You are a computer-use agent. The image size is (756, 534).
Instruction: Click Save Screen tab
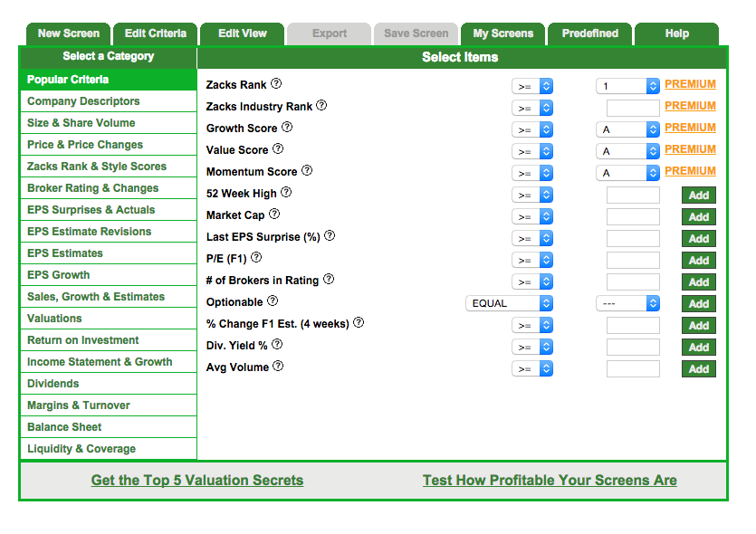[x=416, y=33]
